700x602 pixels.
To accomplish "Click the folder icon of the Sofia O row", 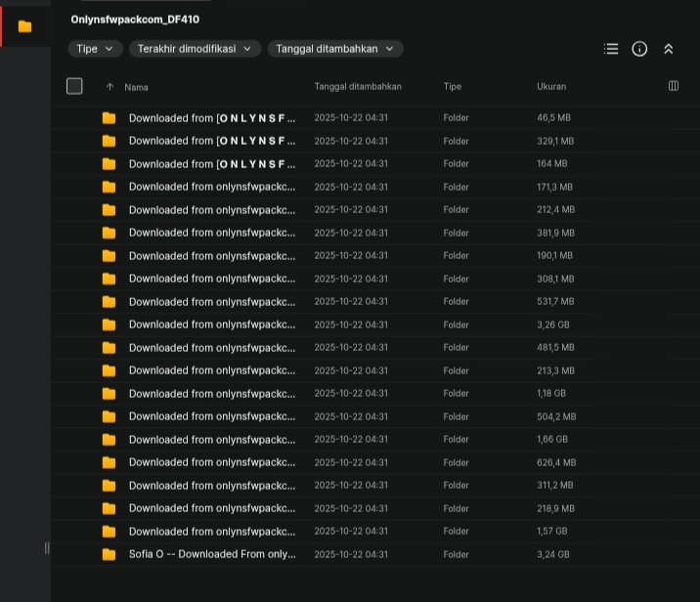I will 109,554.
